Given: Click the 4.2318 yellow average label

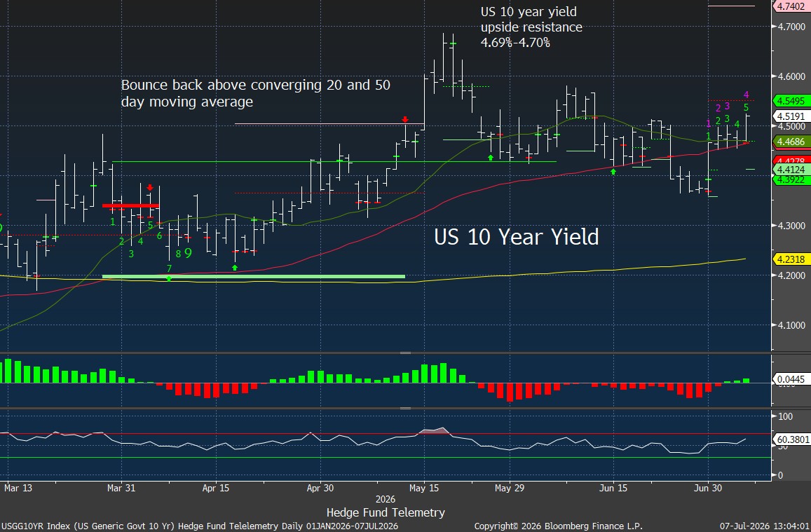Looking at the screenshot, I should (x=789, y=259).
